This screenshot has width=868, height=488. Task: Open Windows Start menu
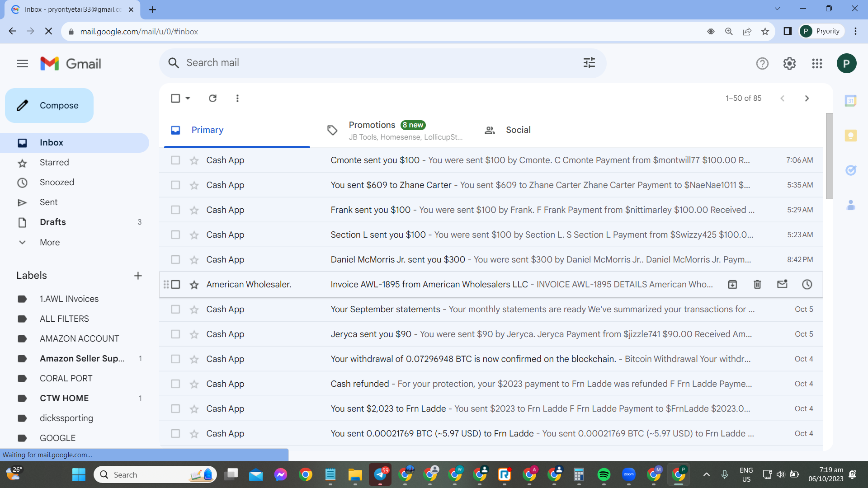coord(79,474)
